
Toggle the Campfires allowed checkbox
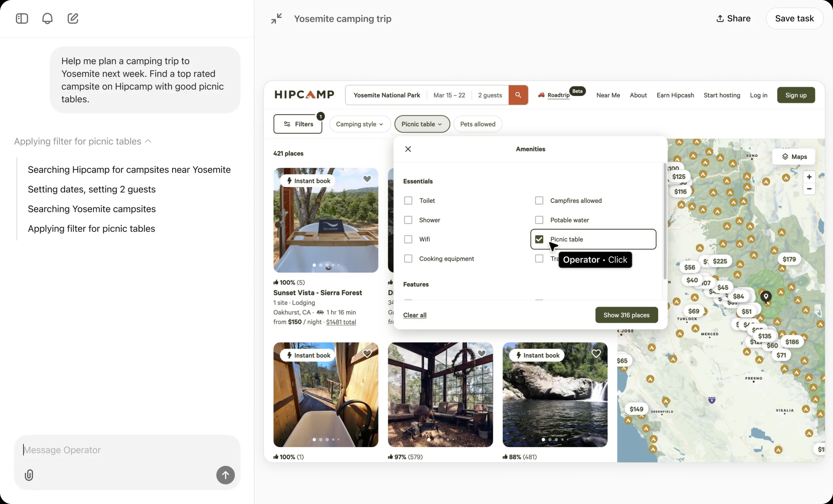(539, 200)
